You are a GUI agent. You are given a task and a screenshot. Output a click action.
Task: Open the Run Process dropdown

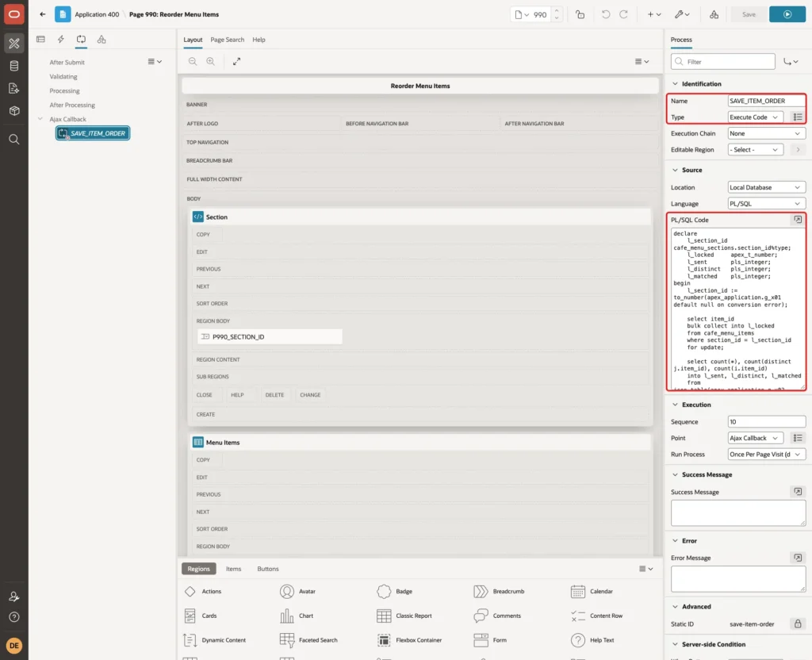(767, 455)
